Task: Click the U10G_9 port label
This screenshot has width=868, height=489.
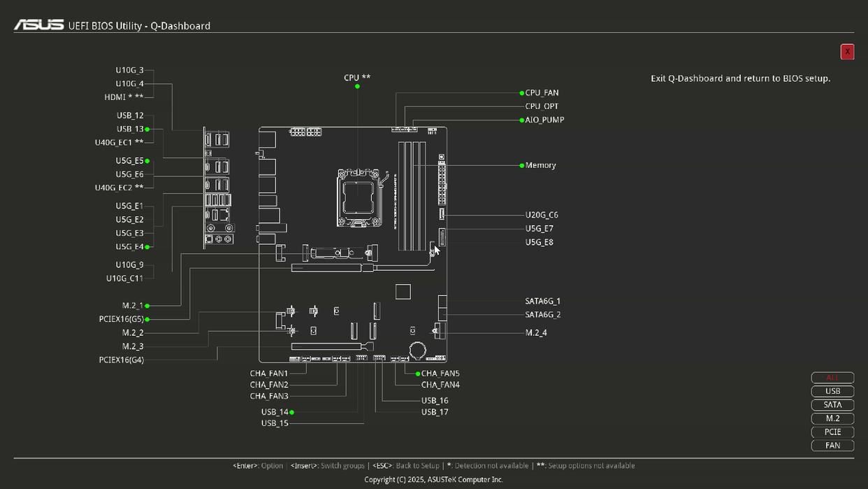Action: 129,264
